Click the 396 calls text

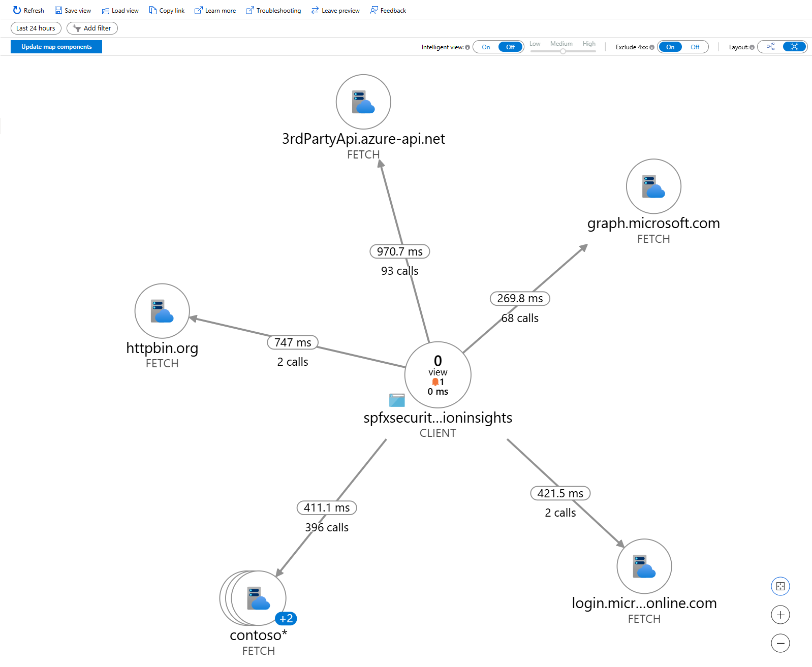(x=327, y=527)
